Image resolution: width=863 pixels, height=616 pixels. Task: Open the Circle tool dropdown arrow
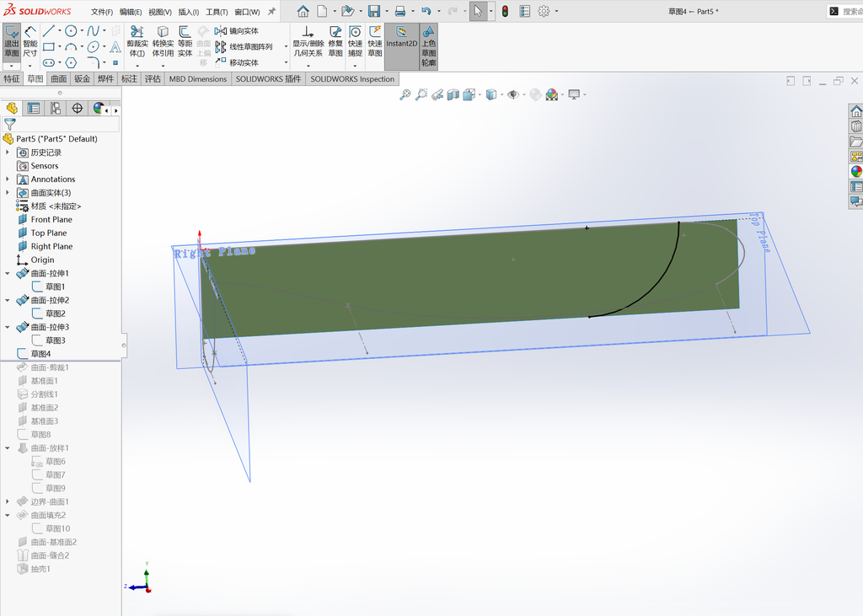tap(82, 31)
